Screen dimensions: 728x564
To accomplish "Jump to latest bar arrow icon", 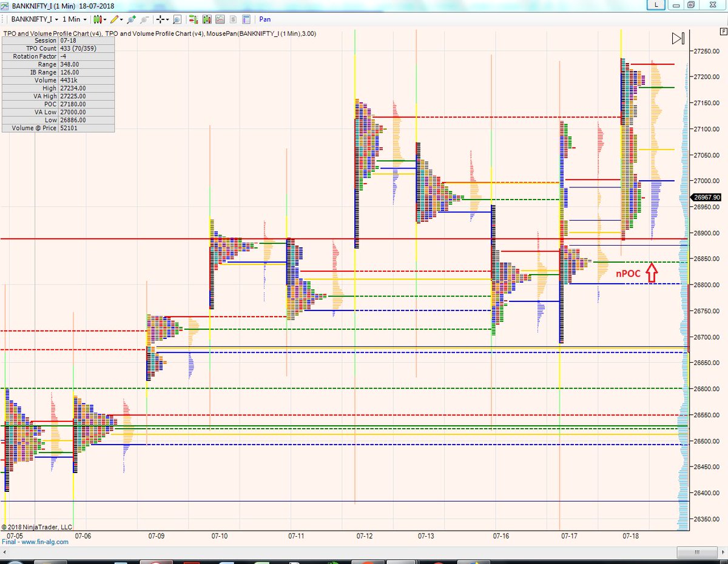I will (678, 38).
